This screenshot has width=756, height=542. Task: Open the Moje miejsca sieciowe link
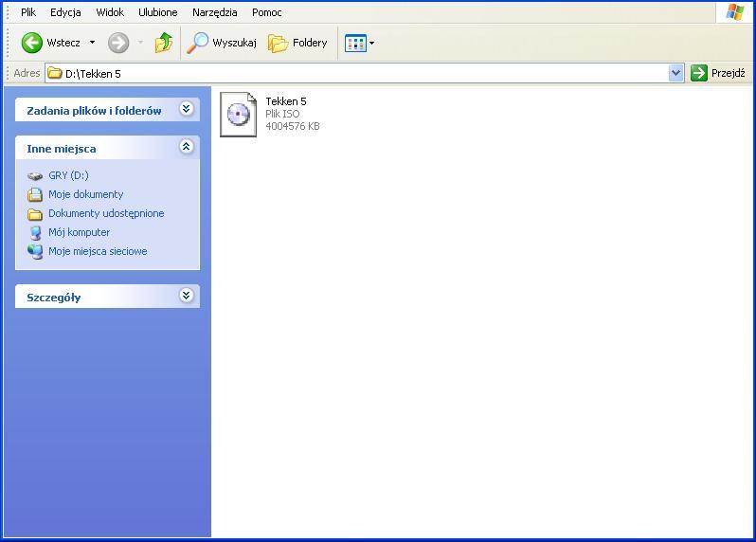click(x=98, y=251)
